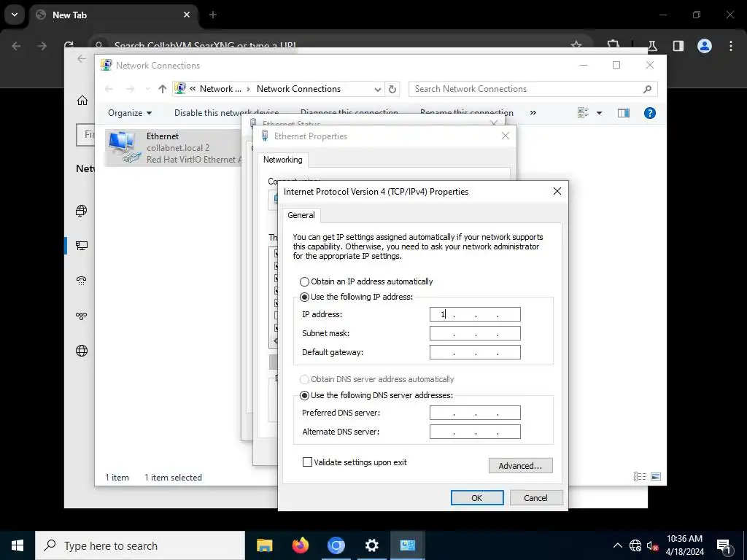The image size is (747, 560).
Task: Open Chrome tab search dropdown
Action: coord(15,15)
